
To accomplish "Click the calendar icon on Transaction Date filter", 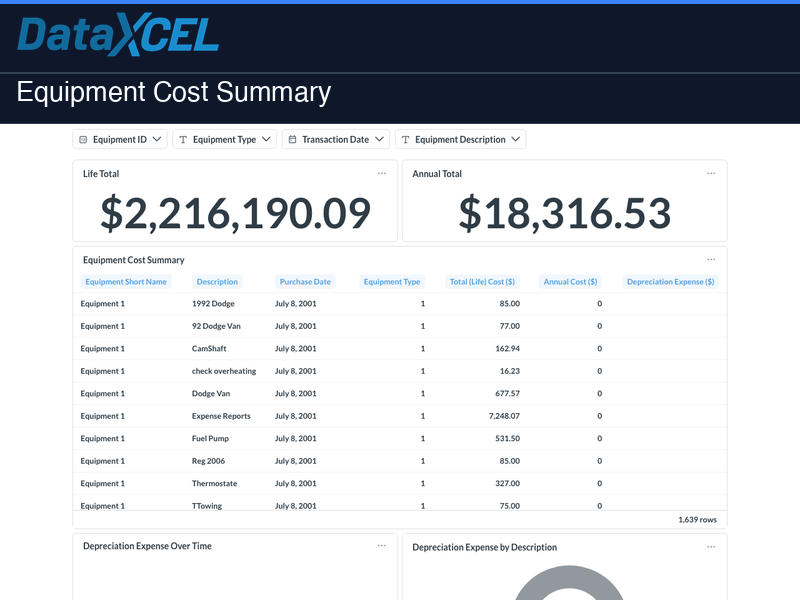I will point(292,139).
